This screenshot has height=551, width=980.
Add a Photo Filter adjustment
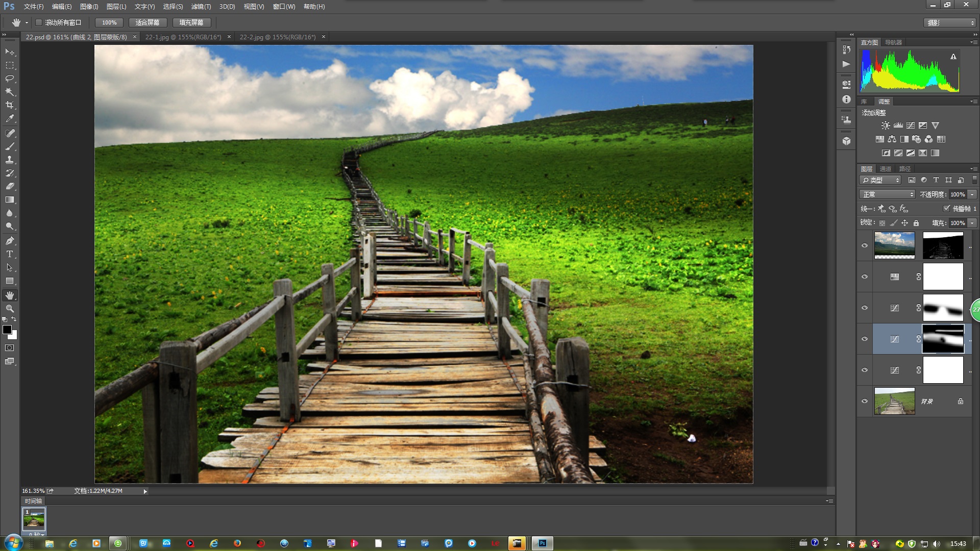[917, 139]
